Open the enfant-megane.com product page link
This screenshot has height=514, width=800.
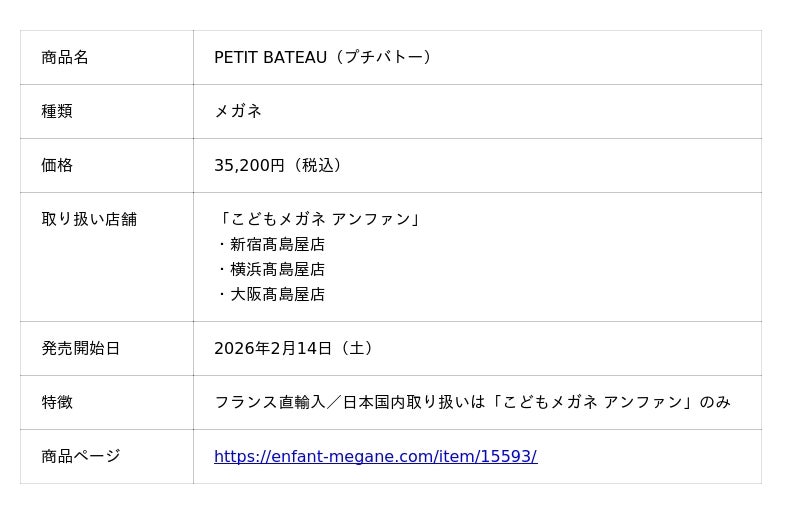[x=375, y=457]
